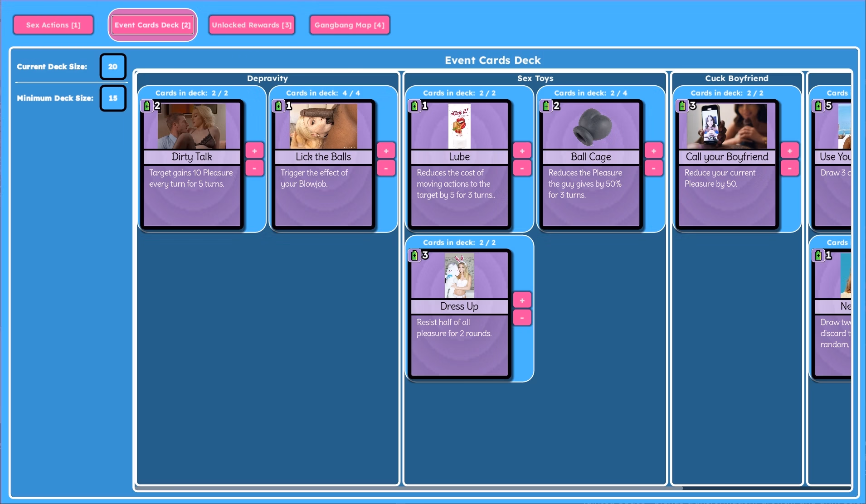866x504 pixels.
Task: Click the horizontal scrollbar under the deck
Action: coord(409,488)
